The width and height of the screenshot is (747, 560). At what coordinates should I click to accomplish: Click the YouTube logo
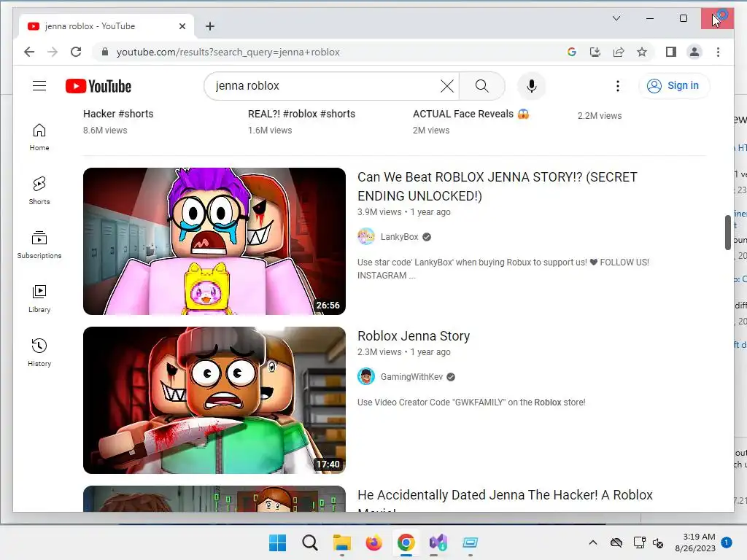pyautogui.click(x=98, y=86)
